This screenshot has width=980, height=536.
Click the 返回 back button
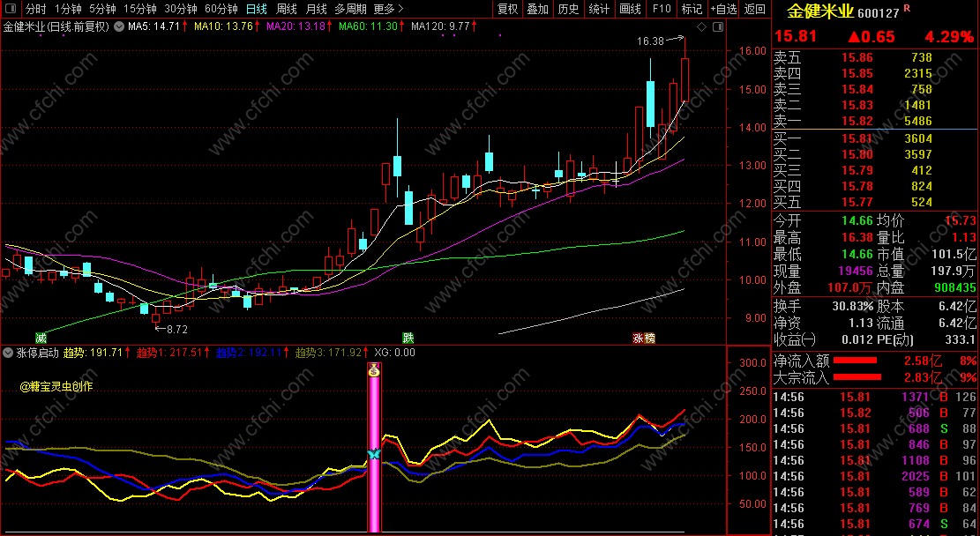point(755,9)
